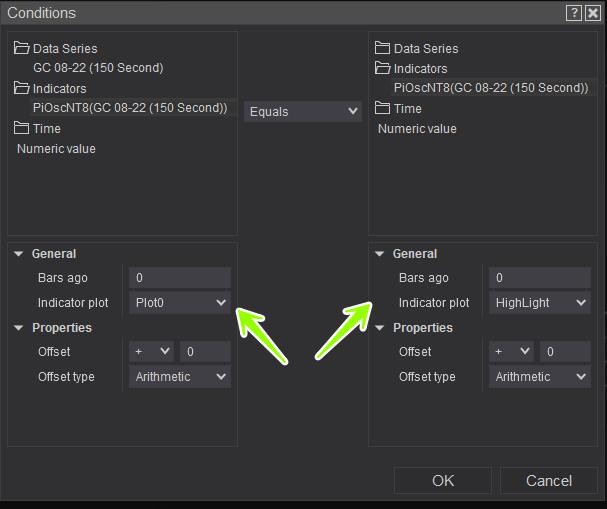Click left Indicator plot label

pyautogui.click(x=73, y=303)
